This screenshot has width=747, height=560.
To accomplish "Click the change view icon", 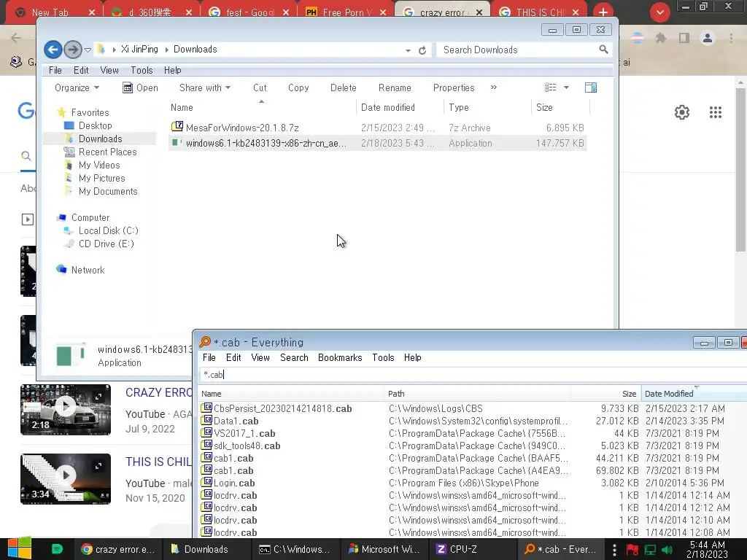I will pos(551,87).
